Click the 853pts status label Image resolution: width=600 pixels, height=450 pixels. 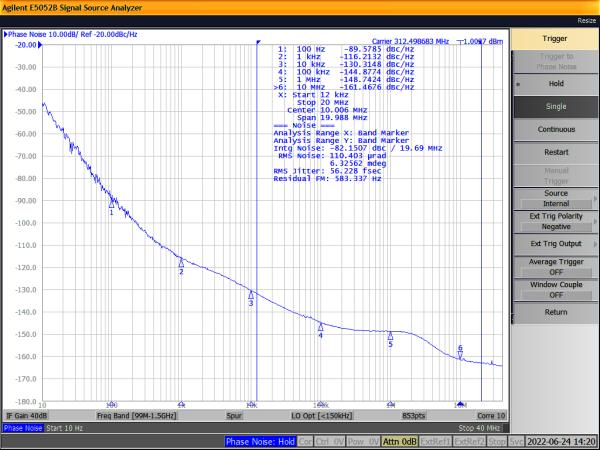(x=414, y=416)
